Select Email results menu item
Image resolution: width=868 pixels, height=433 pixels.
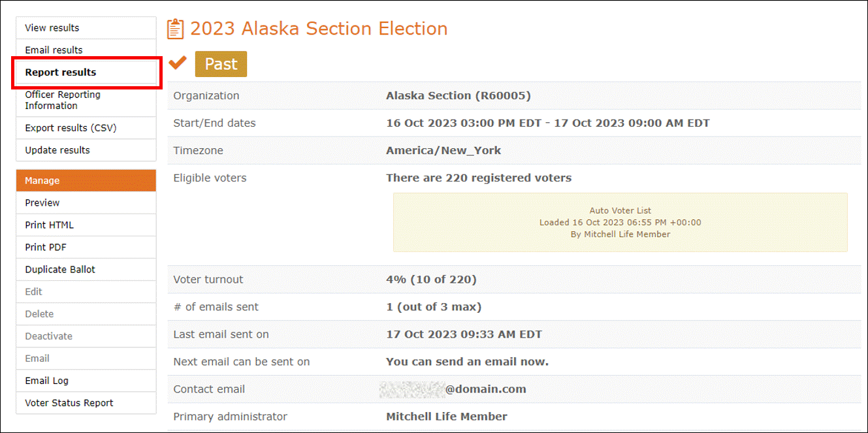coord(86,50)
